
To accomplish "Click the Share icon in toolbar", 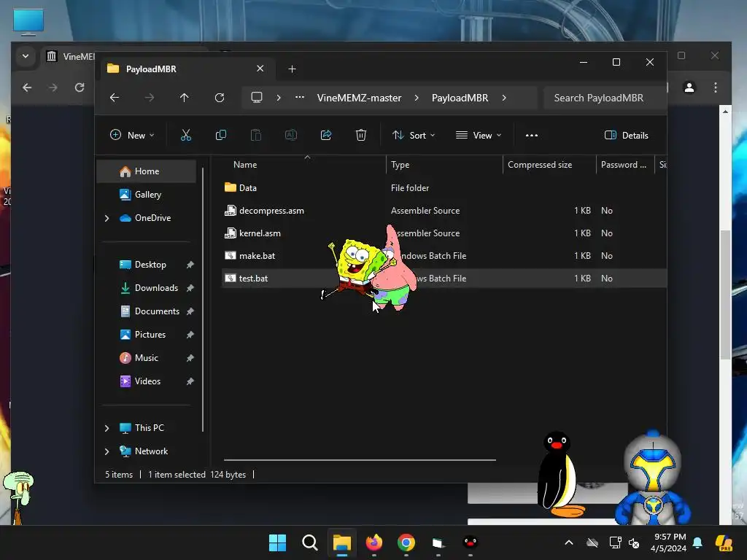I will point(326,135).
